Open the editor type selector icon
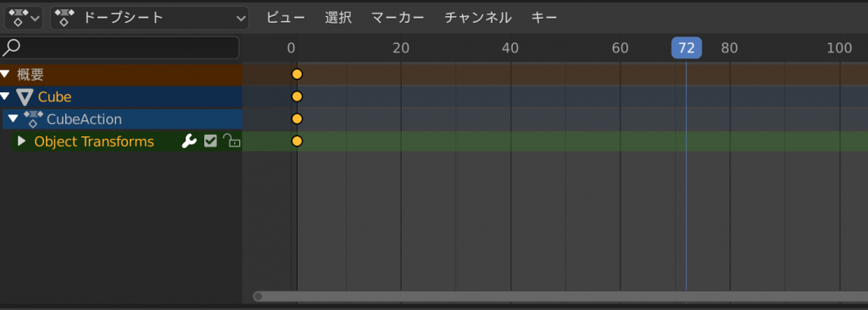 (24, 18)
